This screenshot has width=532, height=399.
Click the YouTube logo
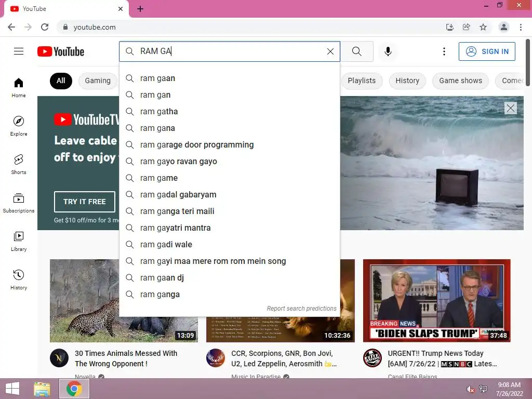61,51
